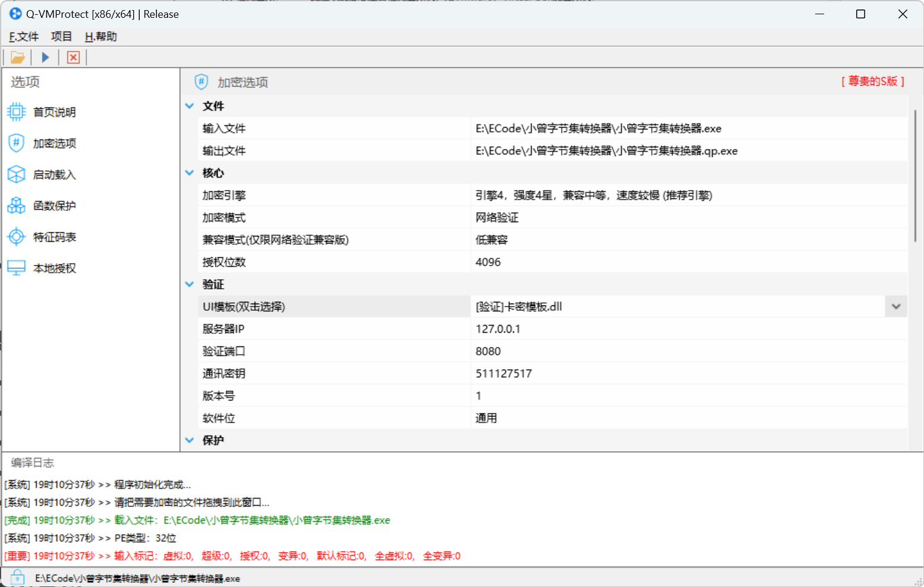Start encryption with the green play icon

point(45,57)
